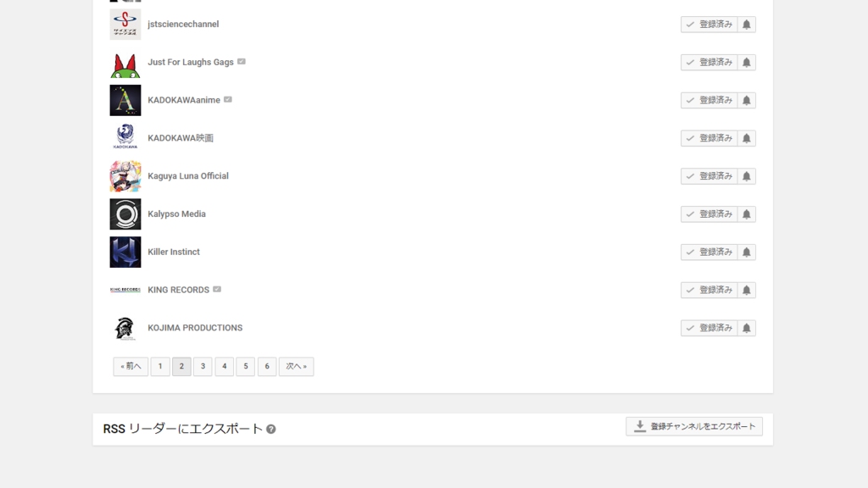Click notification bell for Kaguya Luna Official
The width and height of the screenshot is (868, 488).
tap(746, 176)
